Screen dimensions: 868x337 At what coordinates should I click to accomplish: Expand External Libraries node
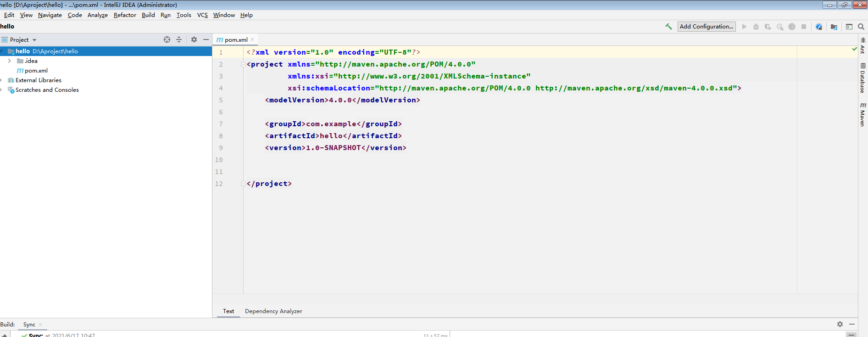[x=1, y=80]
